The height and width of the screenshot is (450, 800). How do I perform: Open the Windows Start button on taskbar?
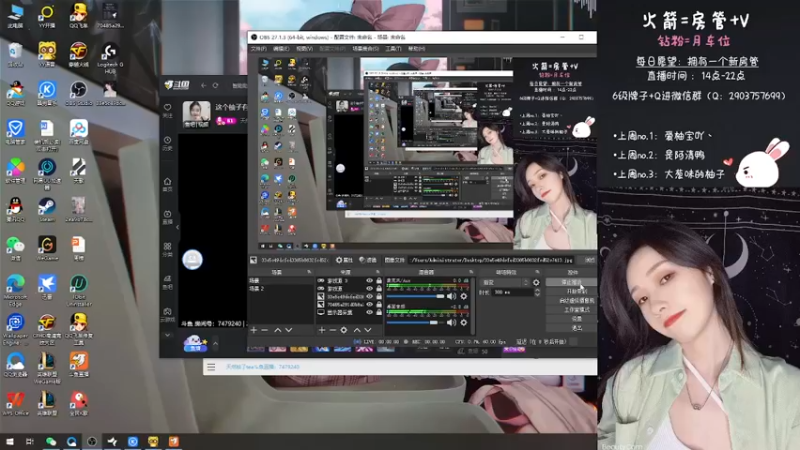point(10,442)
